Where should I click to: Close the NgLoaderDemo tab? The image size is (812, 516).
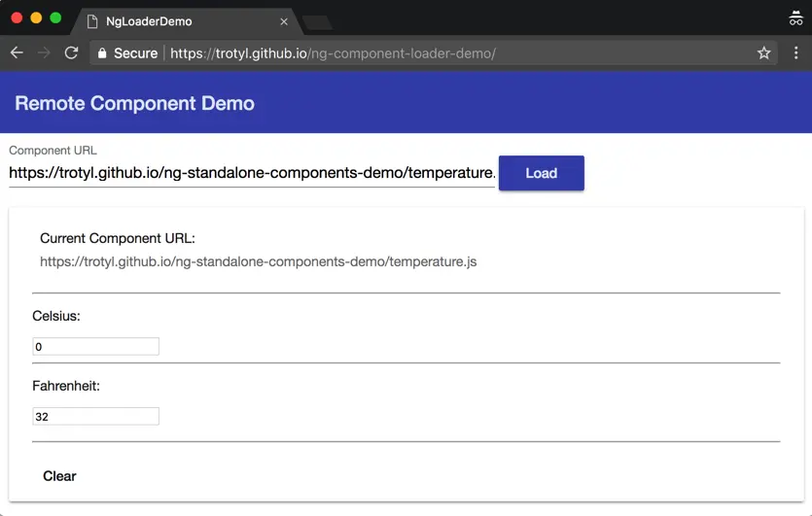coord(284,21)
